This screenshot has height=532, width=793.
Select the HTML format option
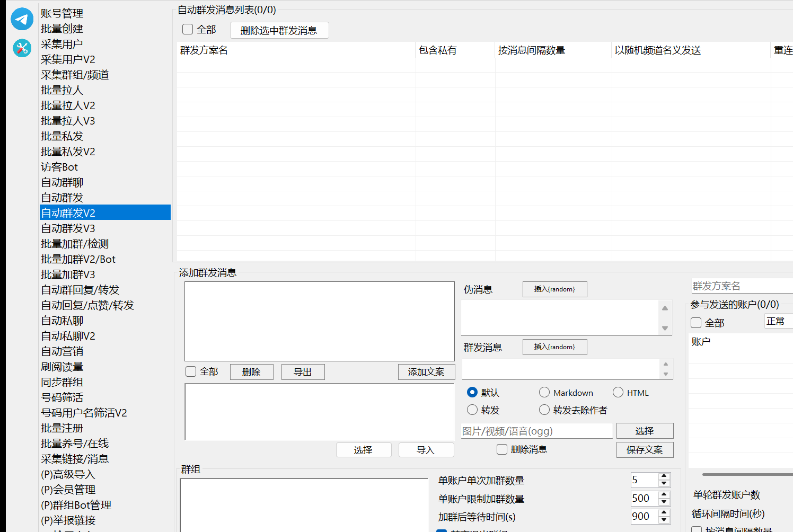(618, 392)
